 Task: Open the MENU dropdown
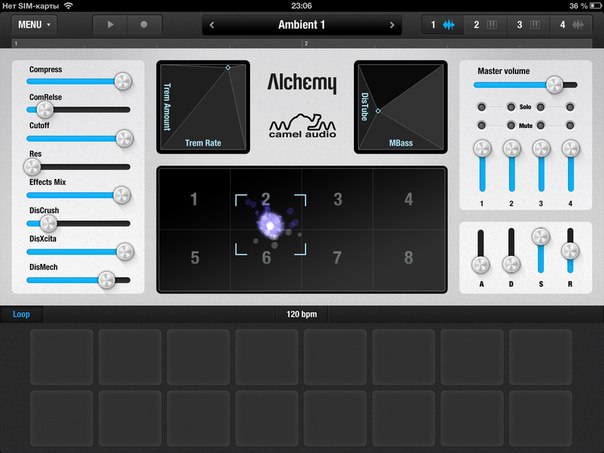(34, 25)
